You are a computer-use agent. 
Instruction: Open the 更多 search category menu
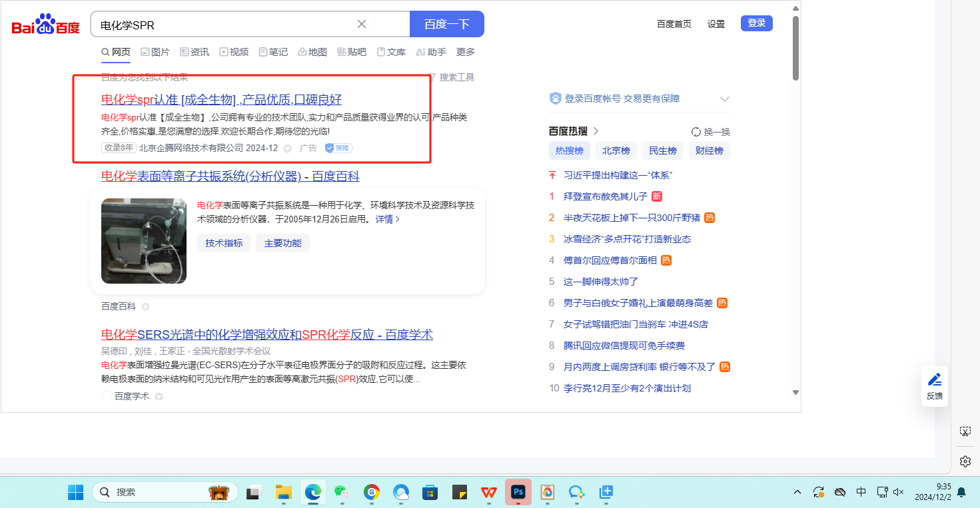click(x=466, y=52)
